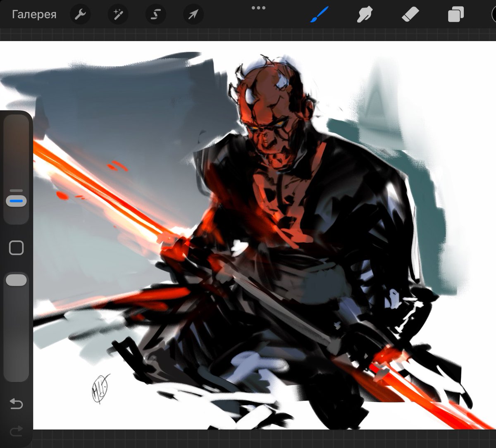Tap the three-dot menu at top center

coord(258,7)
